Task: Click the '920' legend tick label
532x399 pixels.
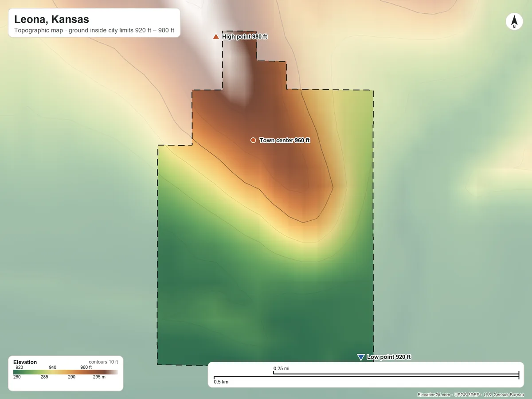Action: tap(19, 367)
